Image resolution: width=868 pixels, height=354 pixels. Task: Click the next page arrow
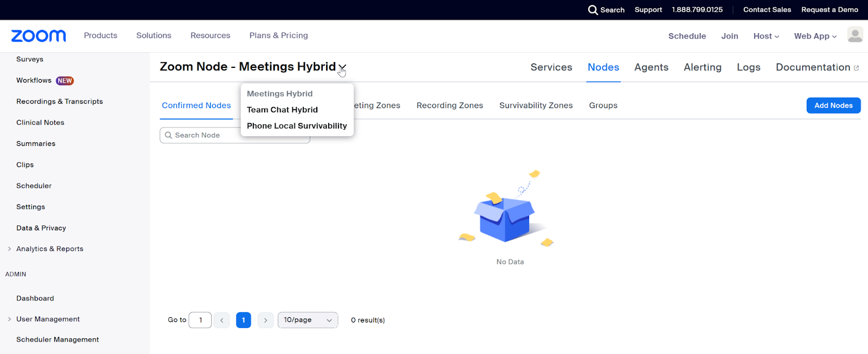click(x=265, y=320)
